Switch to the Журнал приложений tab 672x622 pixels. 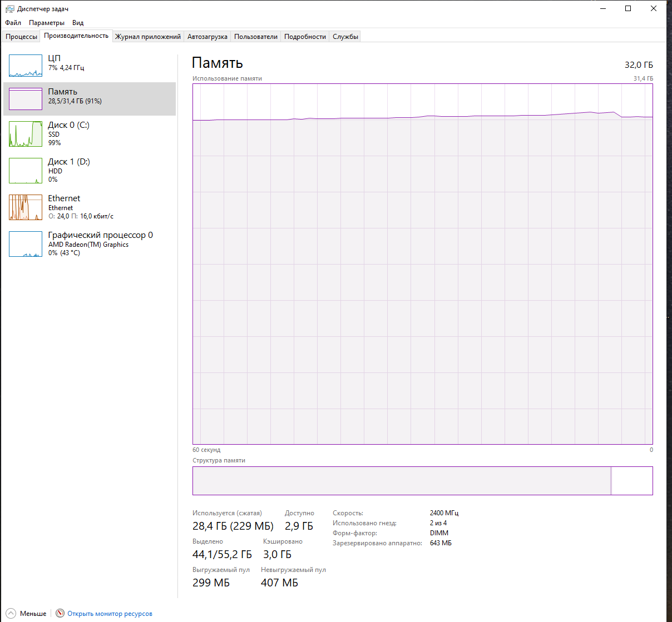point(148,37)
